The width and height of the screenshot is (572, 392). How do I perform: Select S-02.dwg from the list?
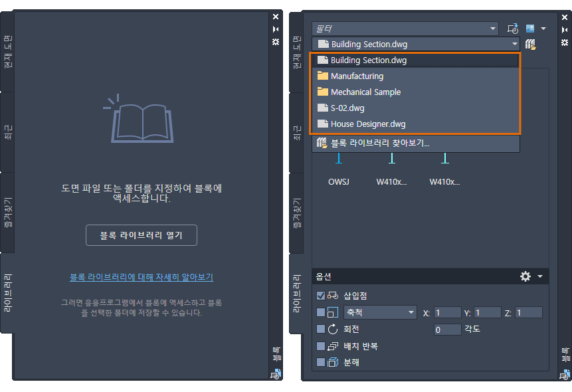[x=415, y=108]
